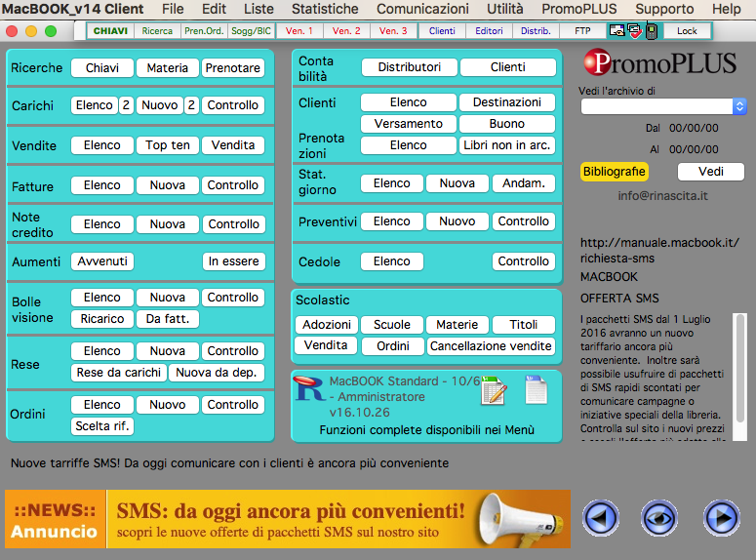Click the OFFERTA SMS text scrollbar
756x560 pixels.
739,377
